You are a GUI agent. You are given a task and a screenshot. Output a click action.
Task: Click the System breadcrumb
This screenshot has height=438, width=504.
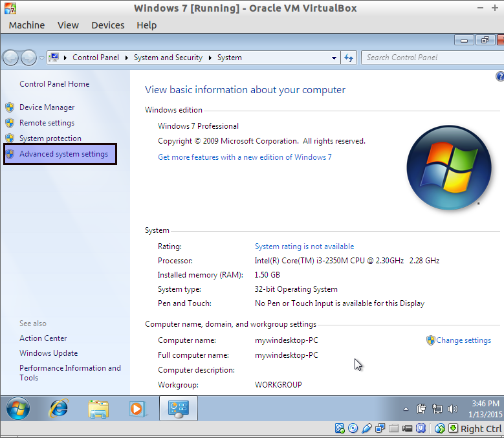point(230,58)
